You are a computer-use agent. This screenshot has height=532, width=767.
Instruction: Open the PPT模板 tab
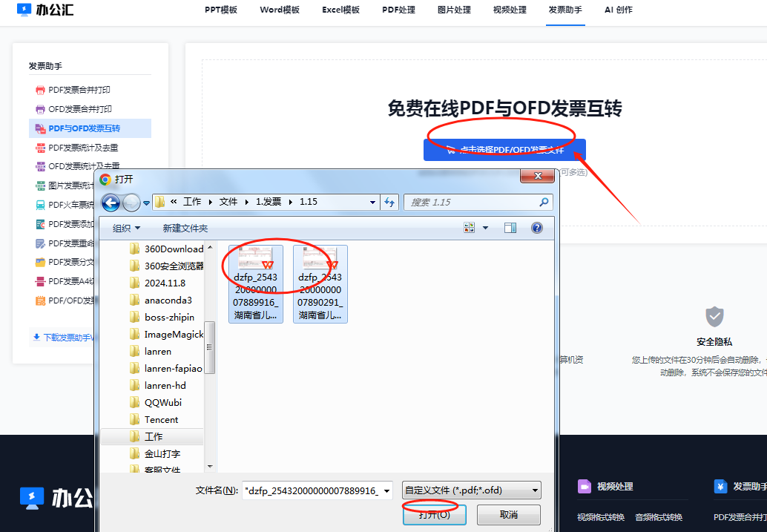220,10
